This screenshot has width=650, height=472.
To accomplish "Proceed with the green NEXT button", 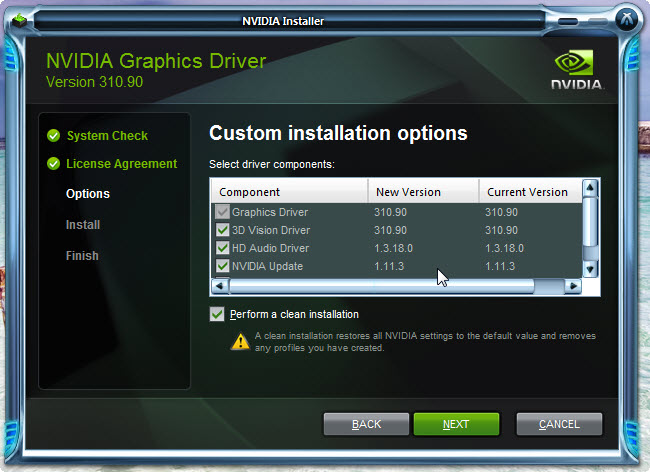I will pos(456,424).
